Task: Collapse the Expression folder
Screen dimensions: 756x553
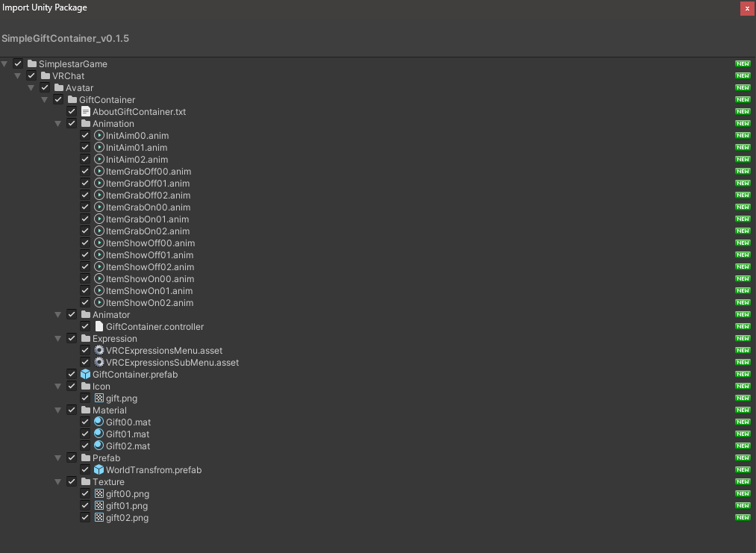Action: click(x=58, y=339)
